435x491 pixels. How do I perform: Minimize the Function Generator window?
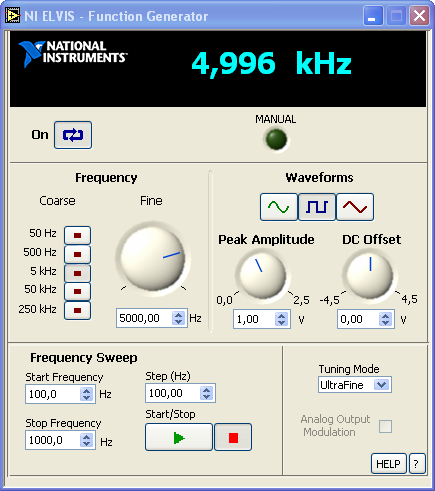point(373,15)
